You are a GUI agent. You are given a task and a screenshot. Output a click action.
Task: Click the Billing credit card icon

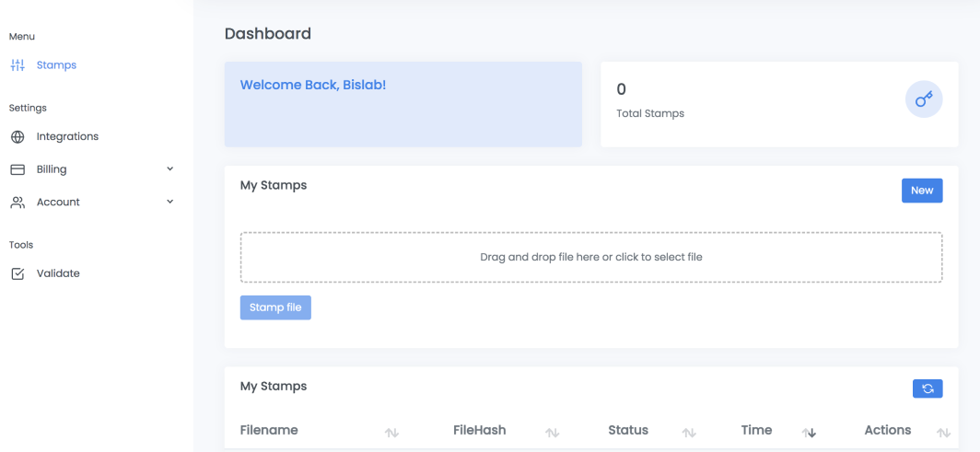click(x=17, y=169)
